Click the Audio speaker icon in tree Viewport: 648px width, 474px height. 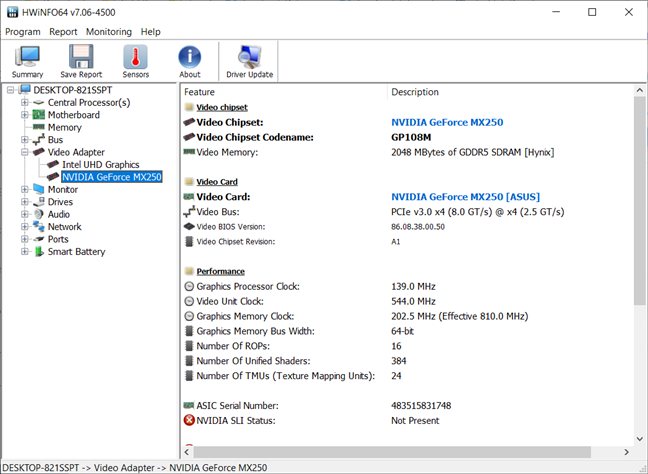[x=38, y=214]
